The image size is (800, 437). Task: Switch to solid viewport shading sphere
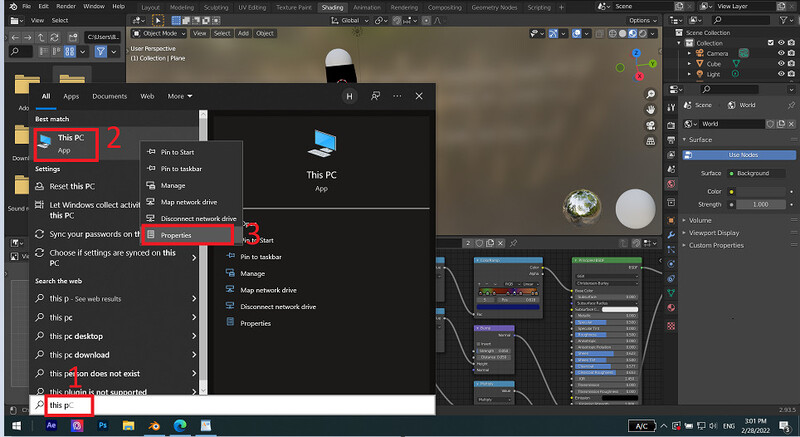coord(622,34)
